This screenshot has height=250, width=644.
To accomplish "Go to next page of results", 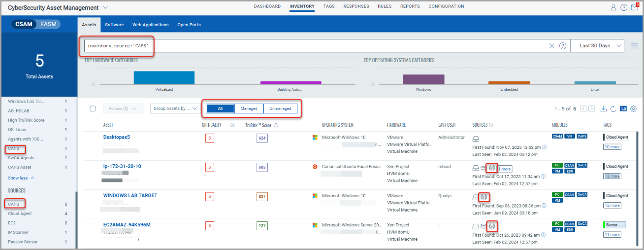I will tap(591, 108).
